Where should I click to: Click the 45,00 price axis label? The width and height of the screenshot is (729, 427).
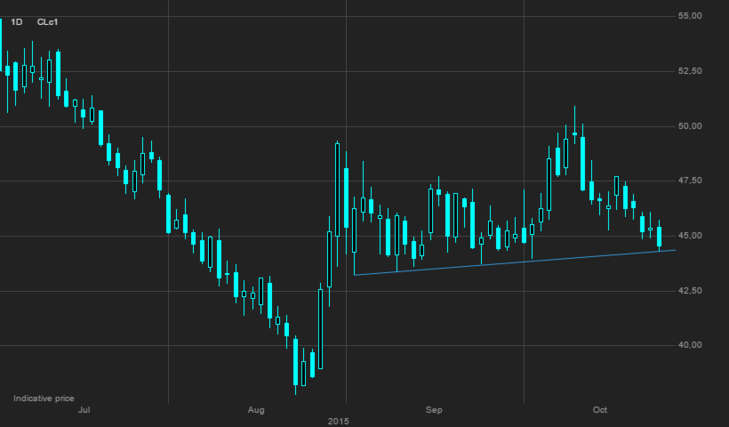pos(691,236)
